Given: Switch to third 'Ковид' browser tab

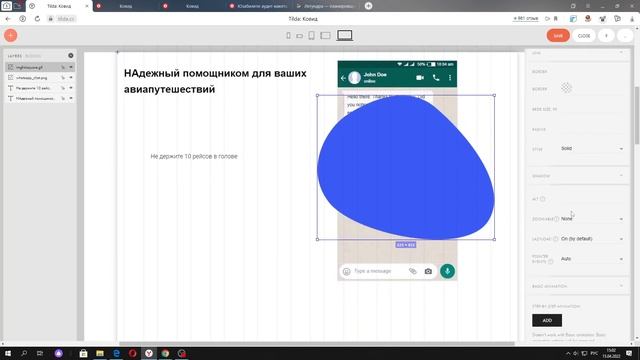Looking at the screenshot, I should click(192, 6).
